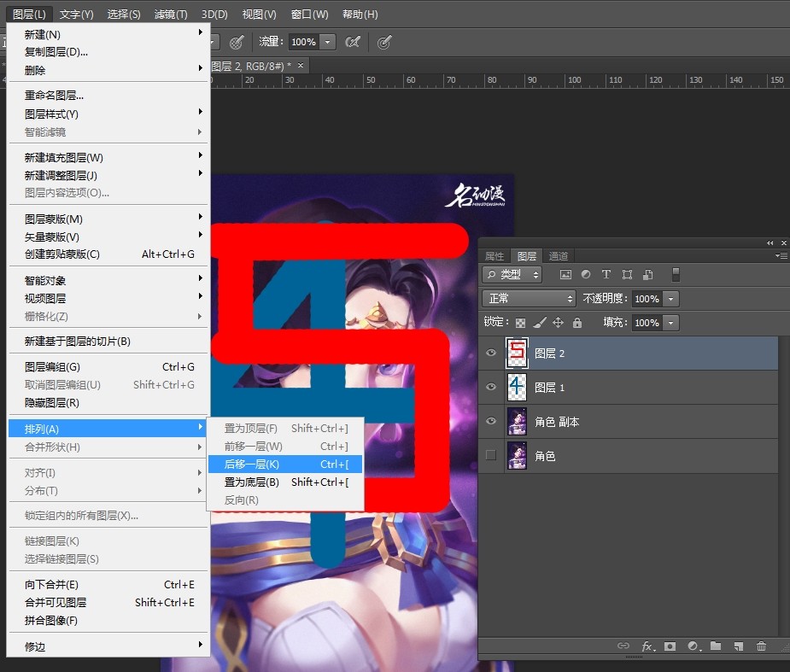
Task: Click the delete layer trash icon
Action: [x=761, y=646]
